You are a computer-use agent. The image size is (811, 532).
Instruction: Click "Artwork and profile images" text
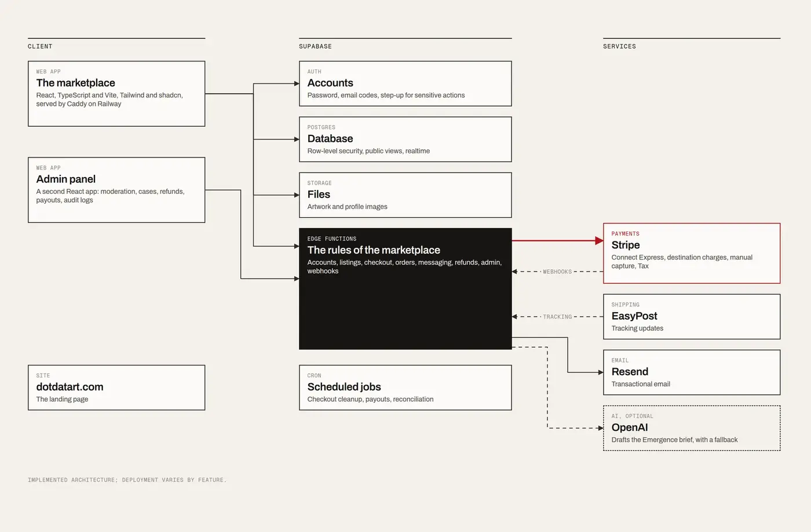(347, 207)
